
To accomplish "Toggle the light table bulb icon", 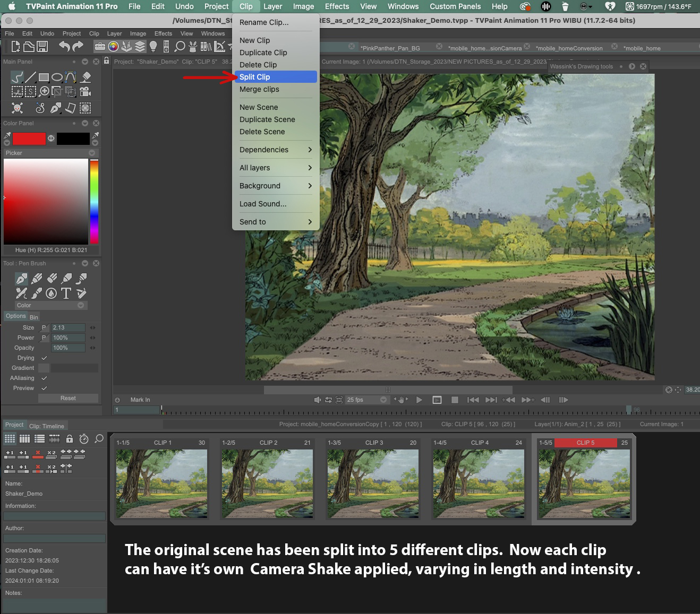I will [x=153, y=47].
